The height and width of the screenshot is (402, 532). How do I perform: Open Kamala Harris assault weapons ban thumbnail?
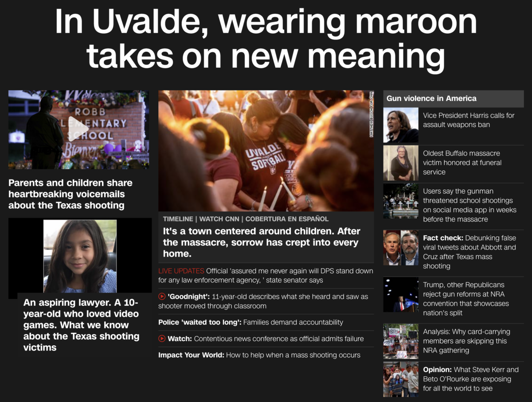coord(401,125)
